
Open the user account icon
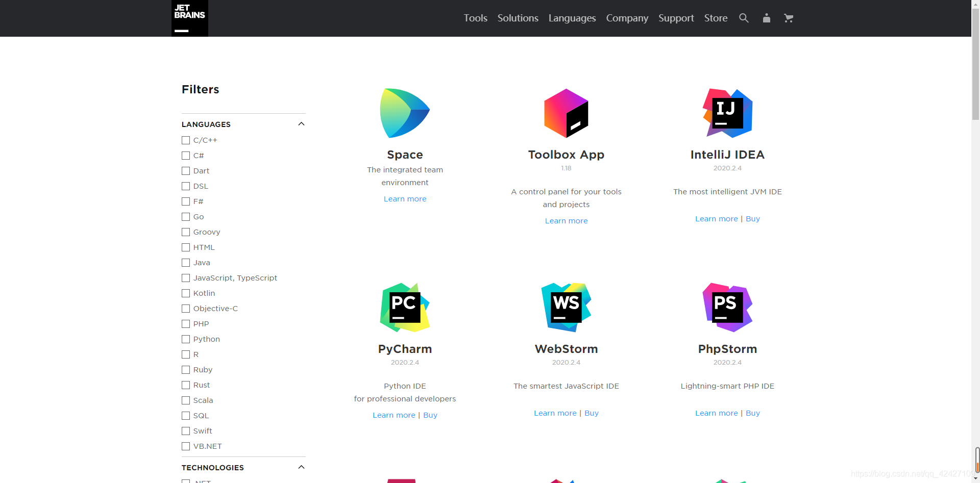(x=766, y=18)
